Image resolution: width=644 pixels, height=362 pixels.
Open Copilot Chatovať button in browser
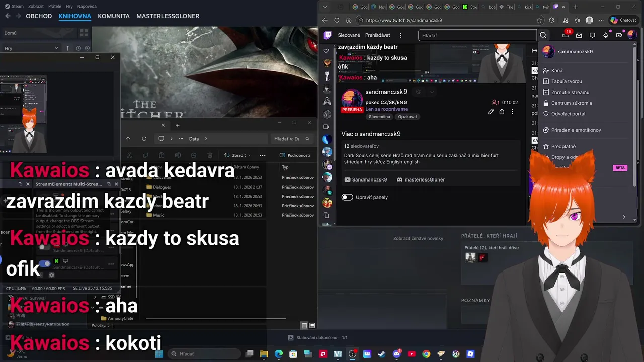pyautogui.click(x=623, y=20)
